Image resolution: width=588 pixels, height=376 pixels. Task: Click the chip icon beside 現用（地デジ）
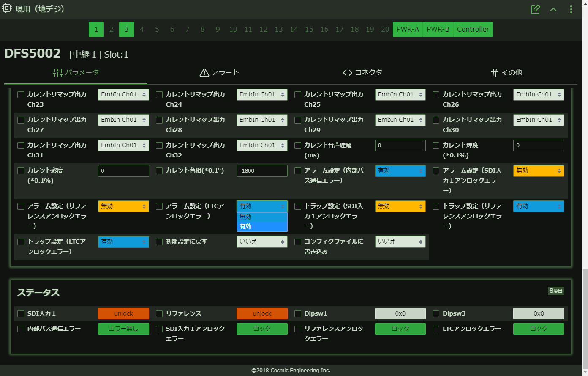point(7,8)
